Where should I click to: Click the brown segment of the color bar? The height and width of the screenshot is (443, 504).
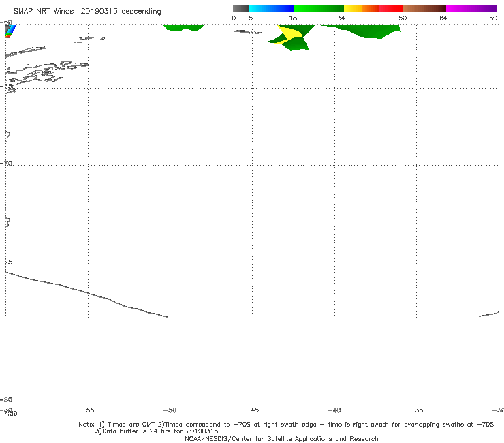click(424, 8)
